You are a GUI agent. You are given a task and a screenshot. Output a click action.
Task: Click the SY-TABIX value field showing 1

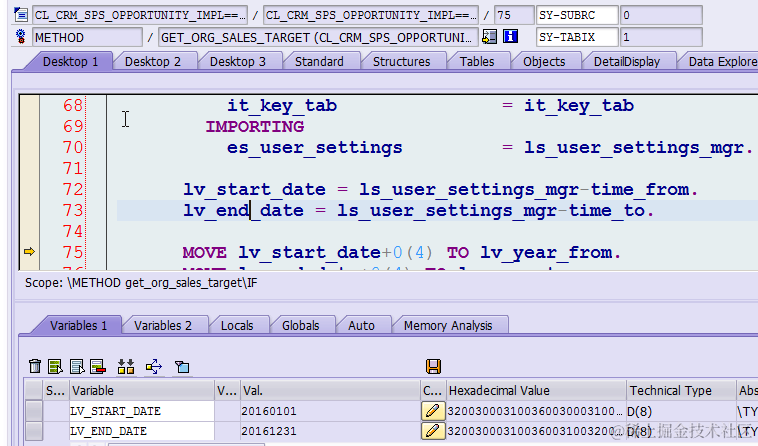(661, 37)
